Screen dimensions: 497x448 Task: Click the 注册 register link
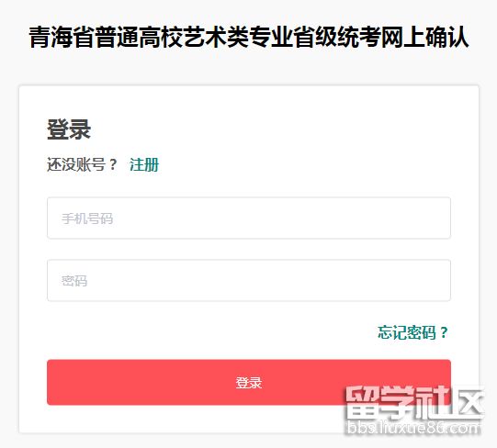[144, 164]
